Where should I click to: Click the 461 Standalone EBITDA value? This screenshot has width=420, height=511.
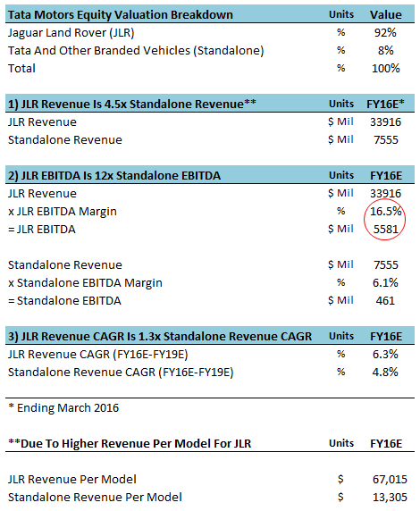[x=385, y=301]
